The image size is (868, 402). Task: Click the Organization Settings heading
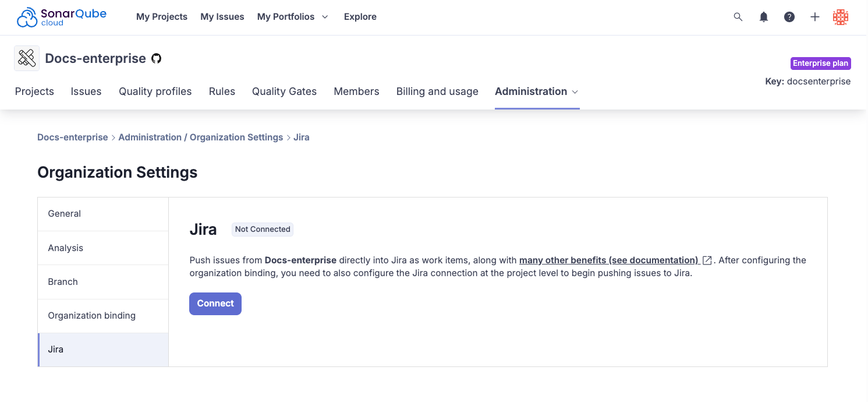click(x=118, y=172)
